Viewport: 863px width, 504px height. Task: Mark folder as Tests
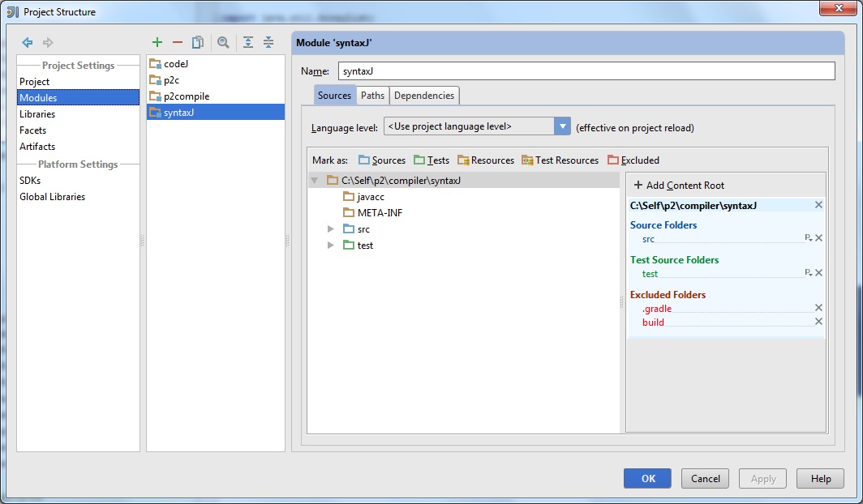pyautogui.click(x=431, y=160)
